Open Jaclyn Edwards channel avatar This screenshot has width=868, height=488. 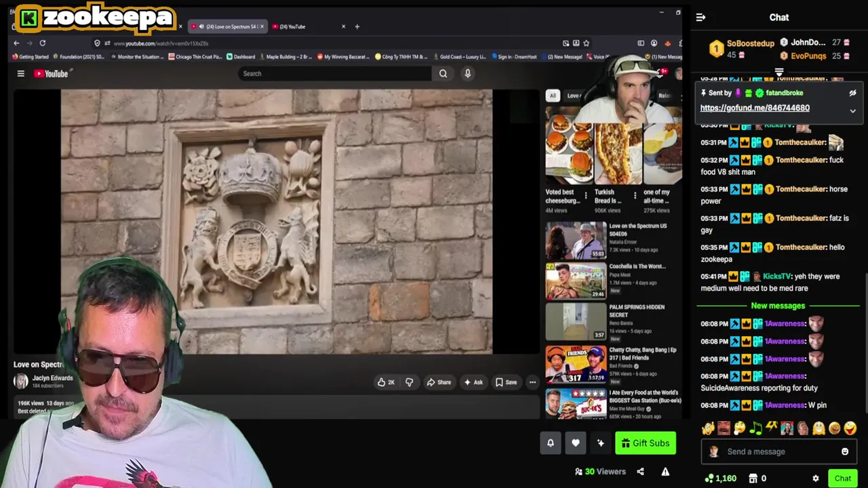pyautogui.click(x=21, y=382)
